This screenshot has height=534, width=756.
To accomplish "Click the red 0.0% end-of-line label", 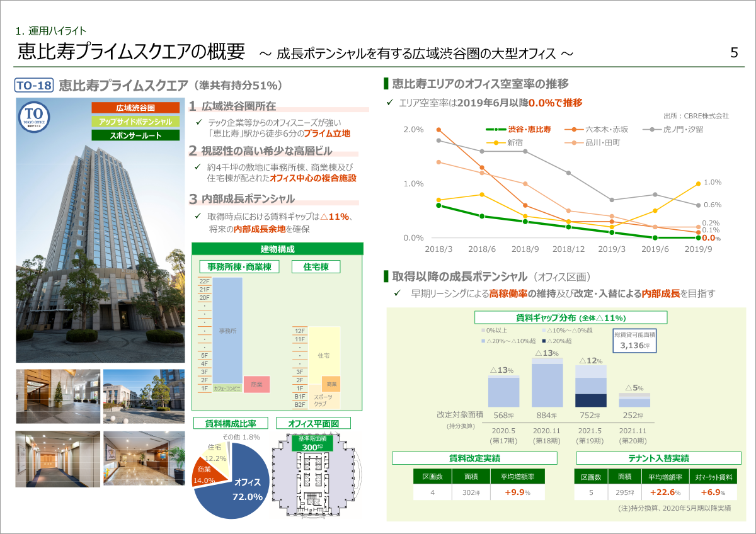I will (712, 238).
